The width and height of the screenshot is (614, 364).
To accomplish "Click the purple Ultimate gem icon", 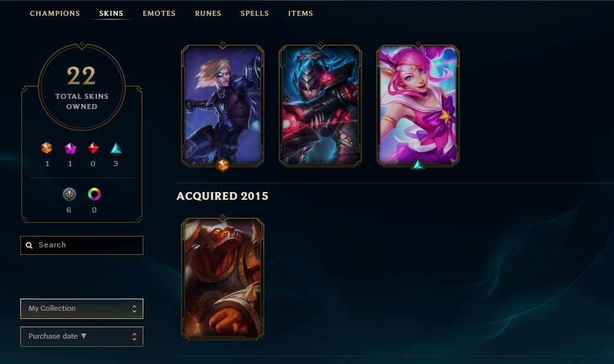I will click(x=70, y=148).
